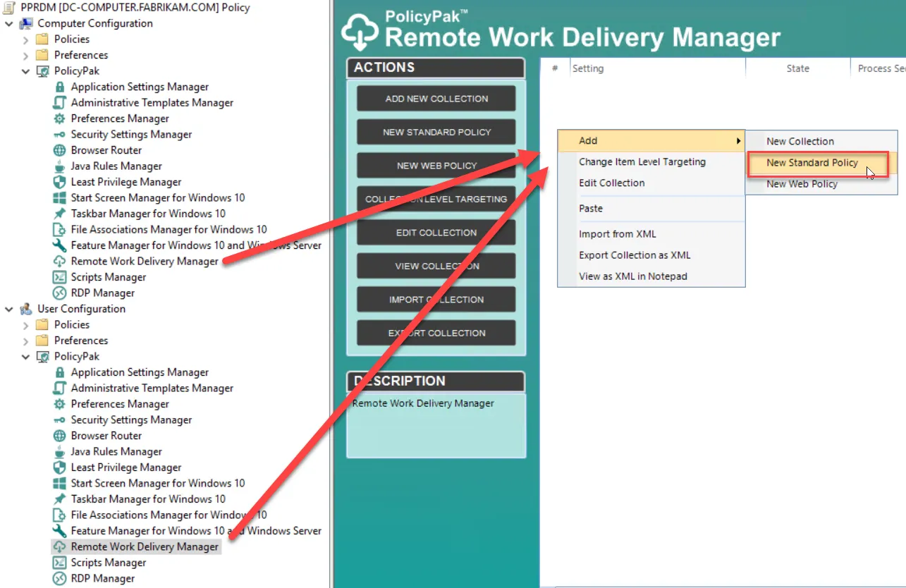The height and width of the screenshot is (588, 906).
Task: Click RDP Manager icon under Computer Configuration
Action: (x=60, y=293)
